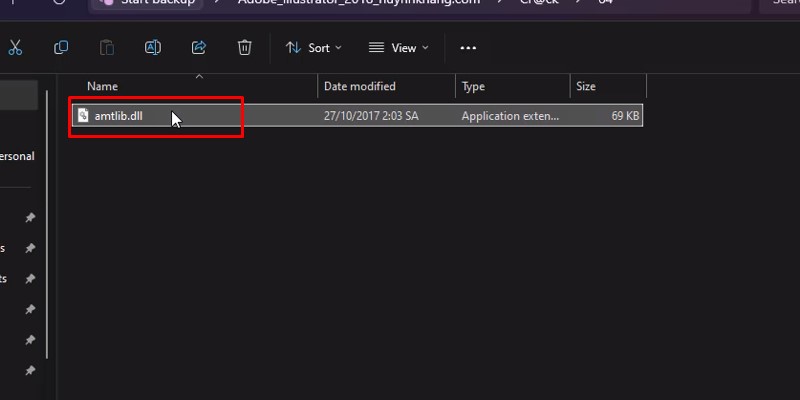Image resolution: width=800 pixels, height=400 pixels.
Task: Click the Type column header
Action: pos(473,86)
